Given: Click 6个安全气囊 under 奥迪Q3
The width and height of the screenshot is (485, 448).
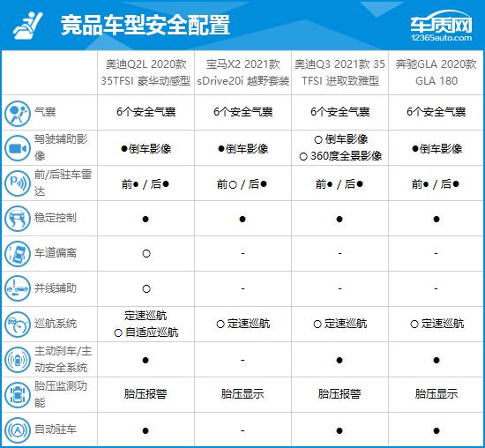Looking at the screenshot, I should pyautogui.click(x=339, y=112).
